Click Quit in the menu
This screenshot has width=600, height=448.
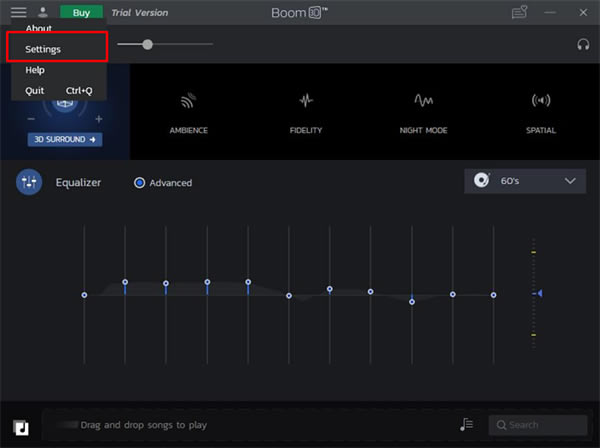click(x=35, y=90)
